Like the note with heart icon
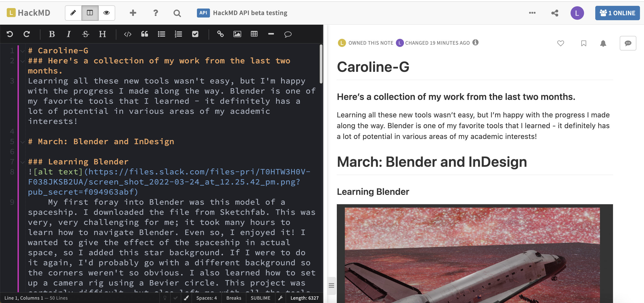 (560, 43)
